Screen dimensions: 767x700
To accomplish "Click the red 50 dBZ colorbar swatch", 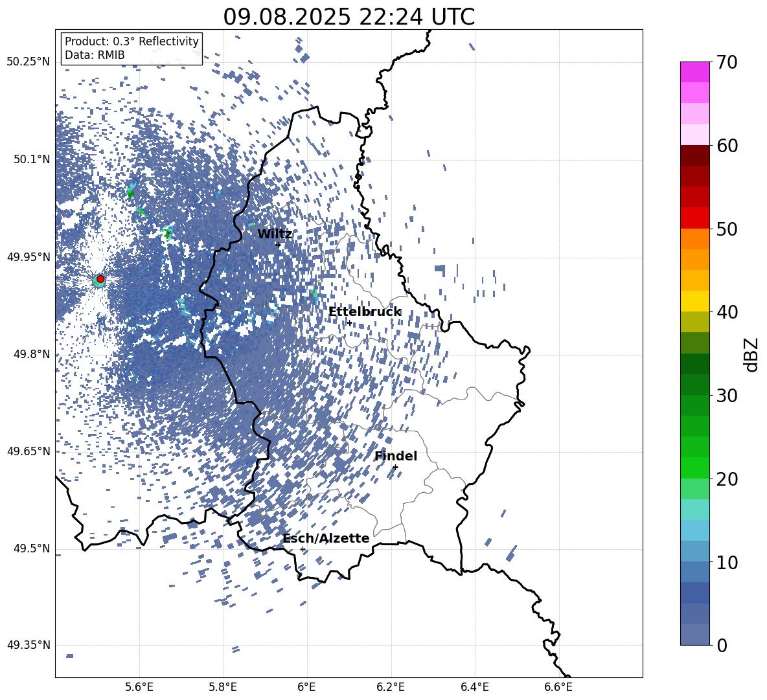I will click(695, 218).
